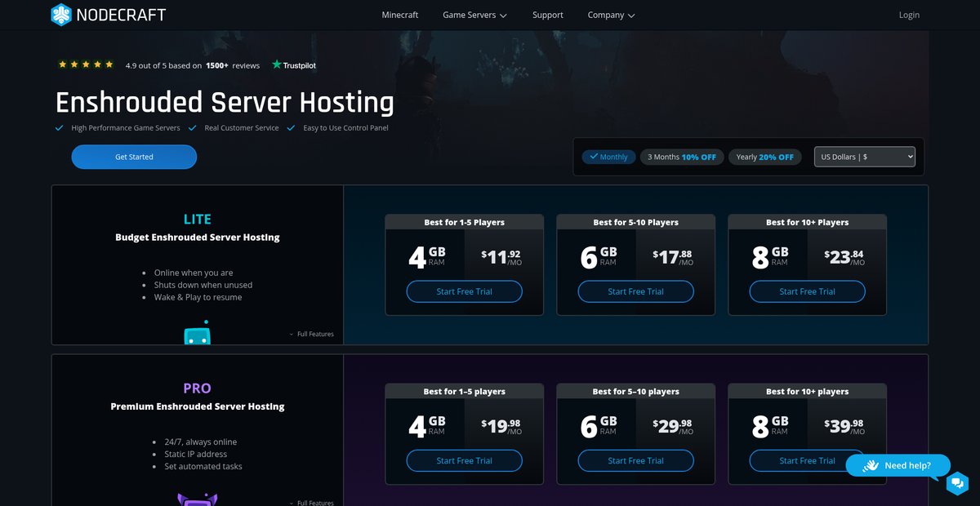Open the Support nav item
Viewport: 980px width, 506px height.
tap(548, 15)
